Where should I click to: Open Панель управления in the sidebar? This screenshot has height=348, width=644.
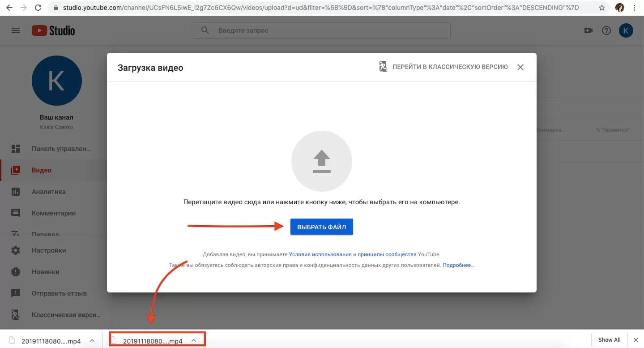[x=60, y=148]
